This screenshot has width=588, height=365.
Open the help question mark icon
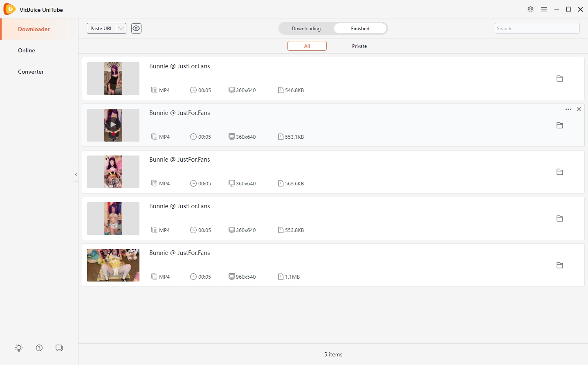(39, 348)
